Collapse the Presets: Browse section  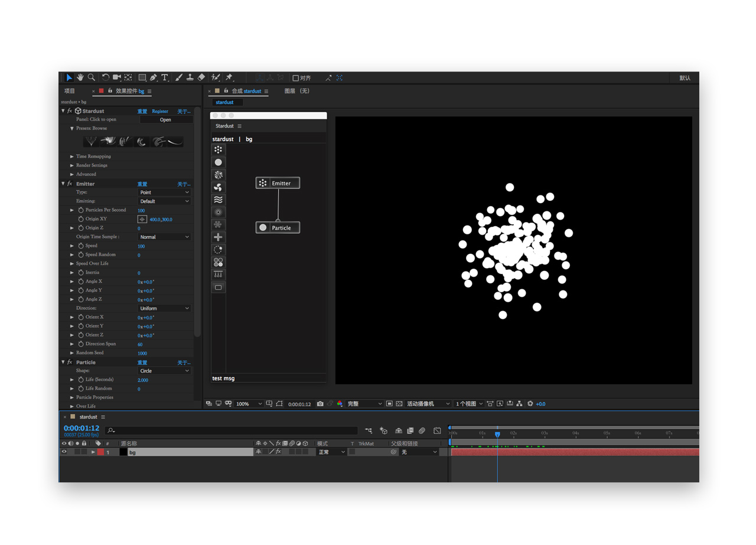[72, 128]
